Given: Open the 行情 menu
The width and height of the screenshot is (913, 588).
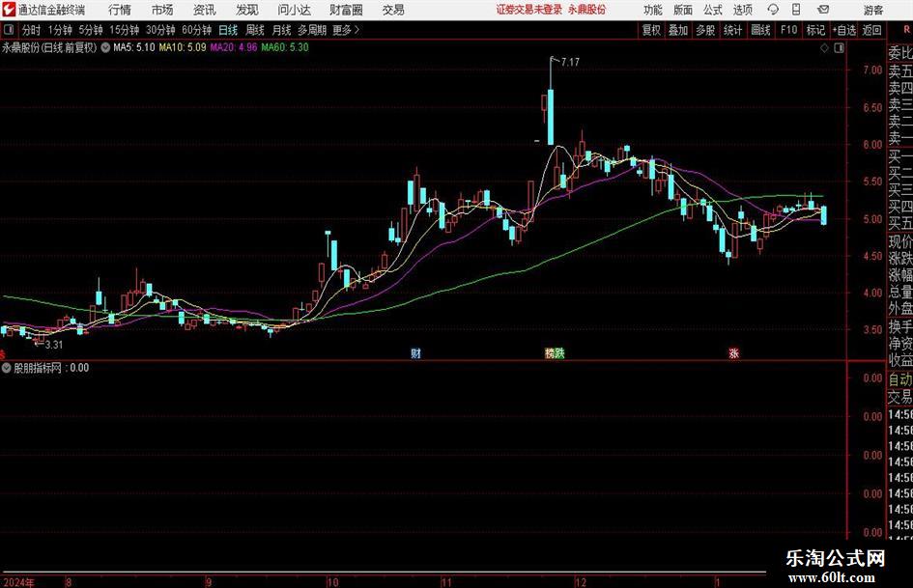Looking at the screenshot, I should click(120, 10).
